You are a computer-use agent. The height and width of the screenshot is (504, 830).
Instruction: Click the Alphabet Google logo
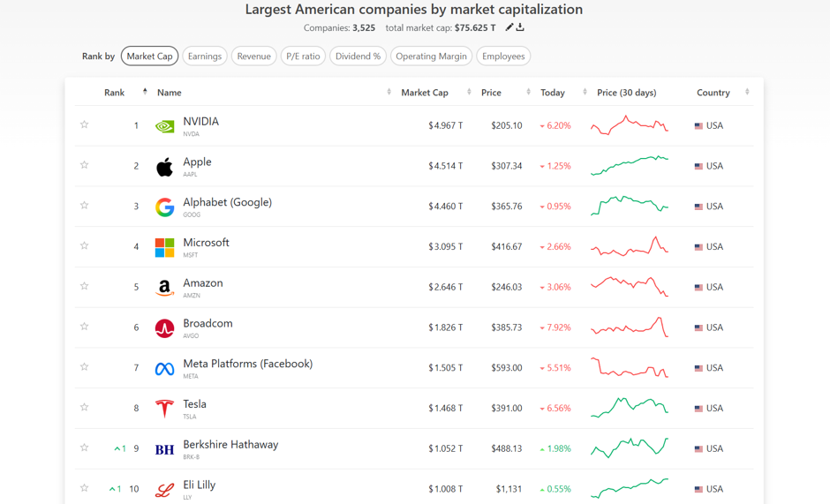[x=164, y=207]
